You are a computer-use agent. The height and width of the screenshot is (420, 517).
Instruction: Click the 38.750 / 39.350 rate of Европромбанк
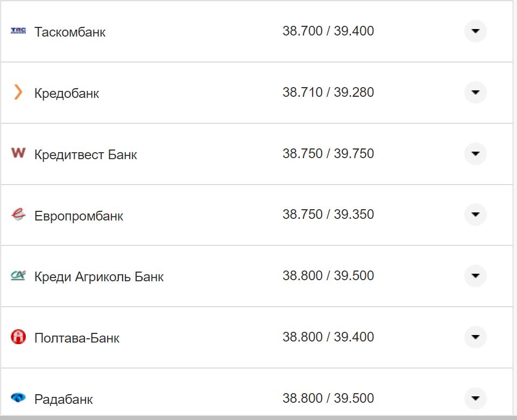coord(329,214)
